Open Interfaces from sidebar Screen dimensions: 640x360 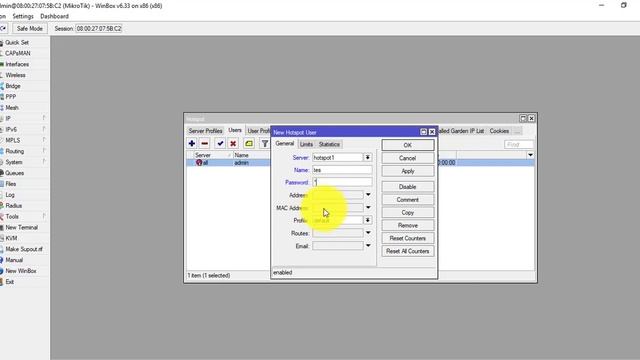17,64
